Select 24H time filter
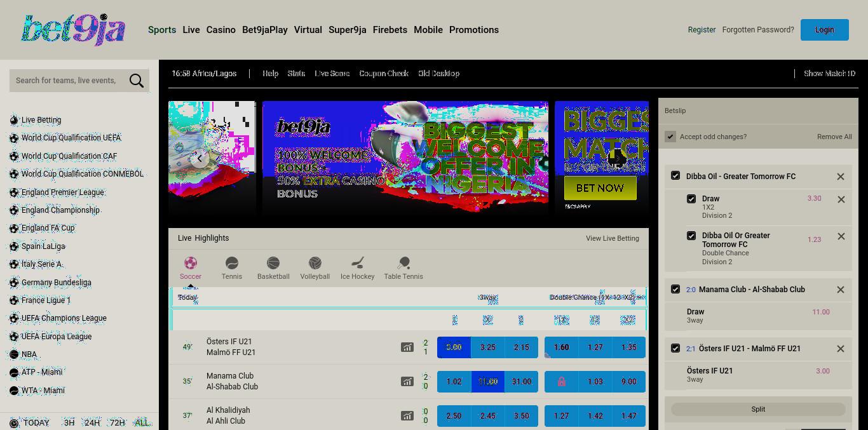 [92, 423]
